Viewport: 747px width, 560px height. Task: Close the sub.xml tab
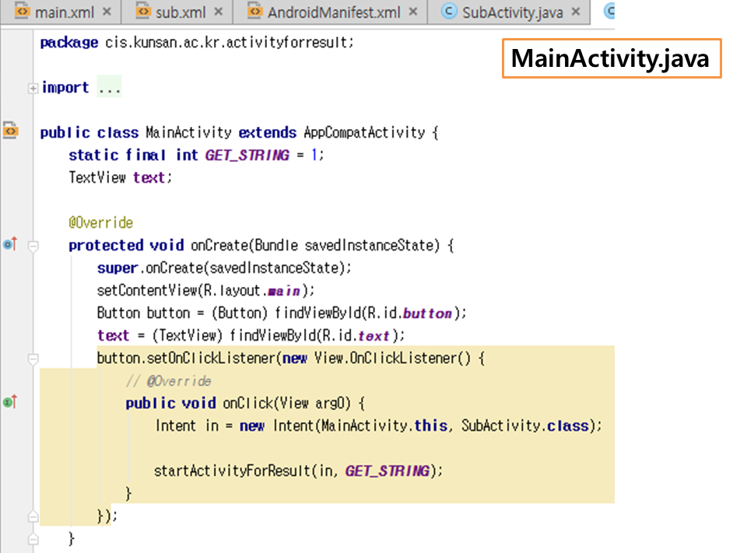click(219, 12)
